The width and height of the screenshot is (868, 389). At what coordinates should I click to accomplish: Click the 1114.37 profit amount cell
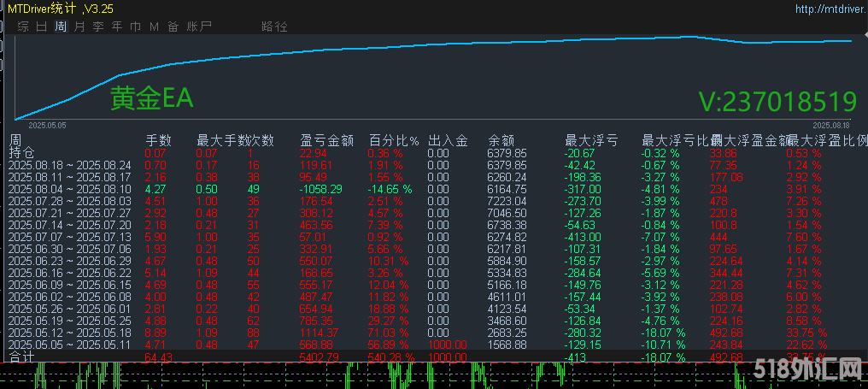tap(320, 333)
